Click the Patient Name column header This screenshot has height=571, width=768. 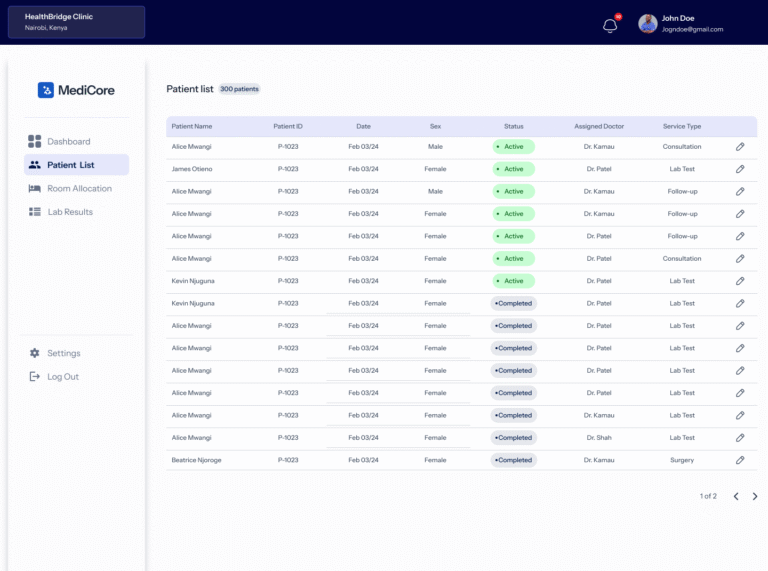click(192, 127)
